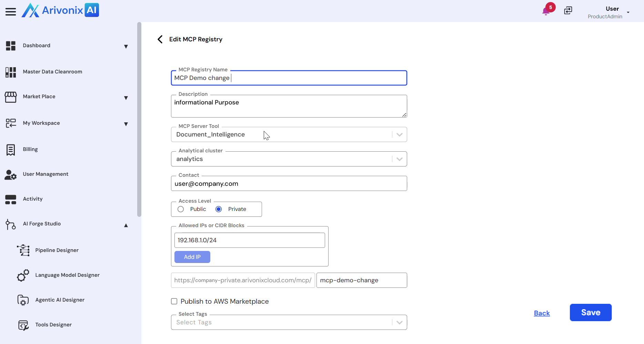Click the Pipeline Designer icon
This screenshot has height=344, width=644.
click(23, 250)
